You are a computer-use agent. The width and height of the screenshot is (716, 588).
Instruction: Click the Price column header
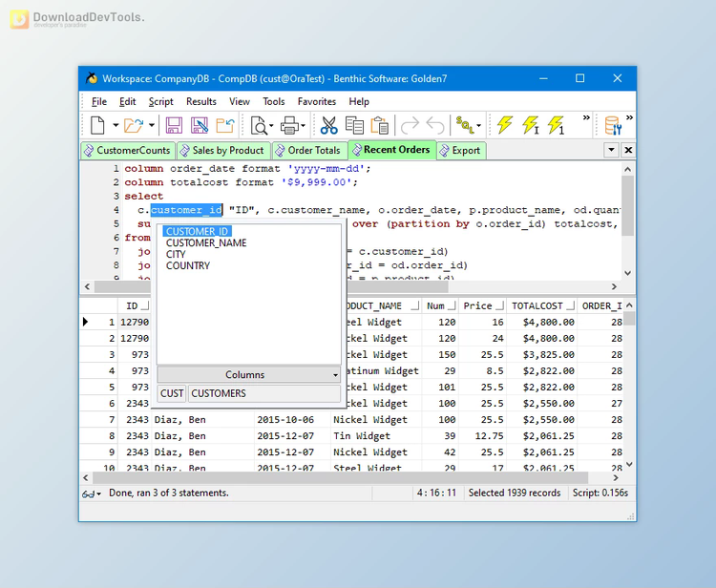[482, 305]
